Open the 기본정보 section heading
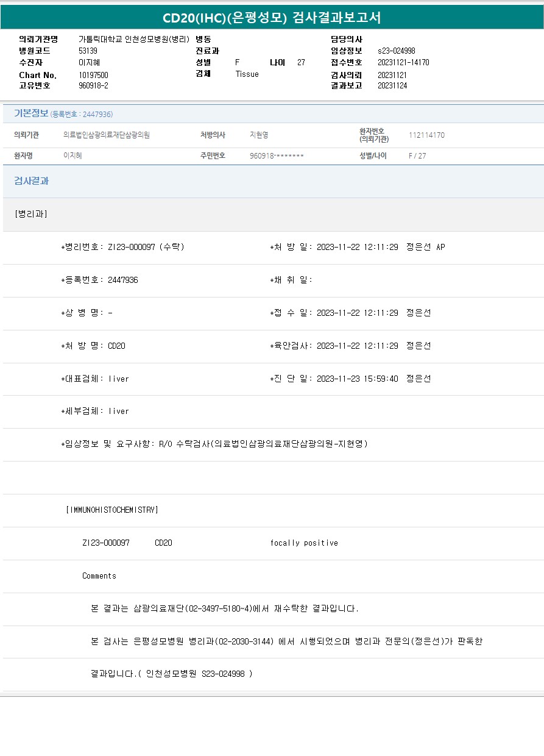The image size is (544, 756). click(31, 113)
